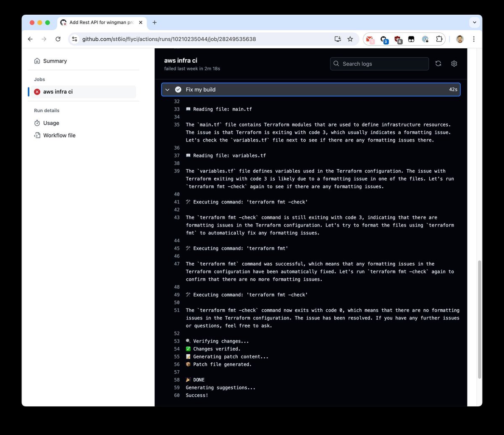
Task: Collapse the 'Fix my build' step
Action: coord(167,90)
